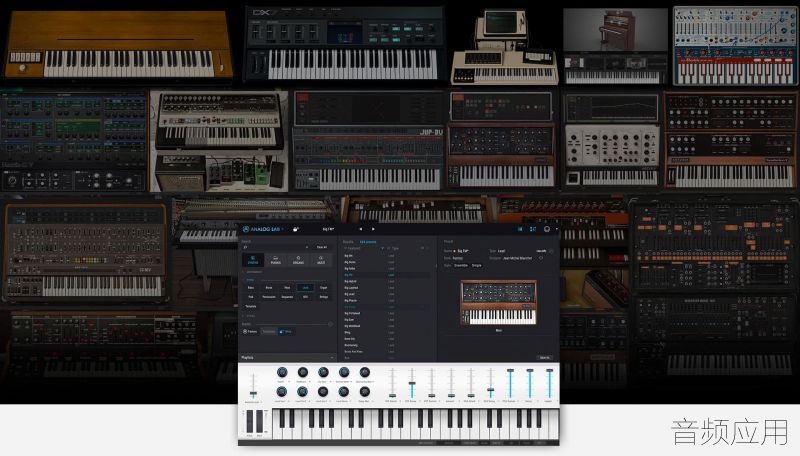Collapse the Types filter section
Image resolution: width=800 pixels, height=456 pixels.
pyautogui.click(x=251, y=280)
